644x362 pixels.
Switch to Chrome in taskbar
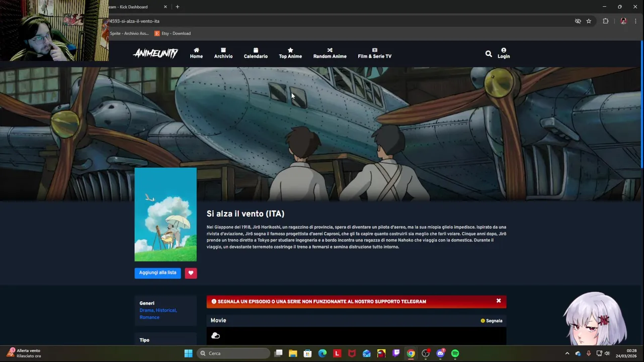[411, 353]
